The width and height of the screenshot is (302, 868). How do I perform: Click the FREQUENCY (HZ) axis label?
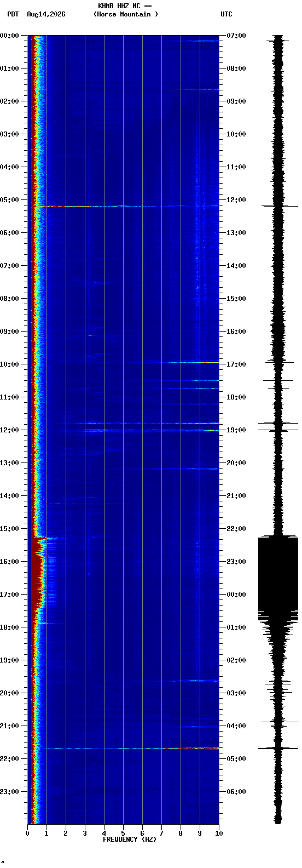pos(130,840)
